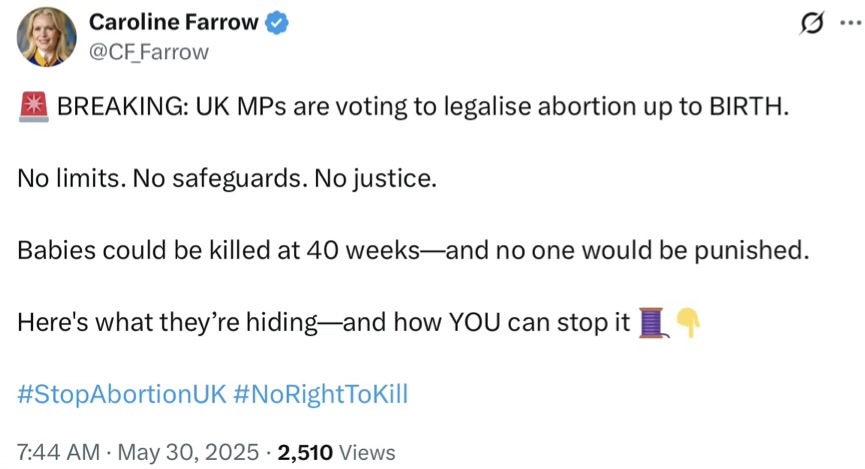Click the purple thread spool emoji
Screen dimensions: 865x469
tap(651, 322)
